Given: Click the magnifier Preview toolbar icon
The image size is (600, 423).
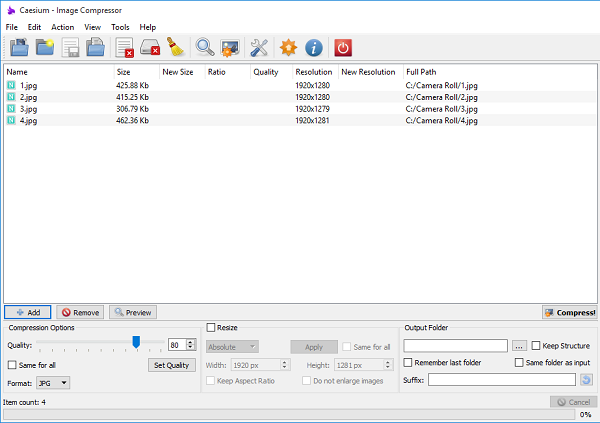Looking at the screenshot, I should click(205, 47).
